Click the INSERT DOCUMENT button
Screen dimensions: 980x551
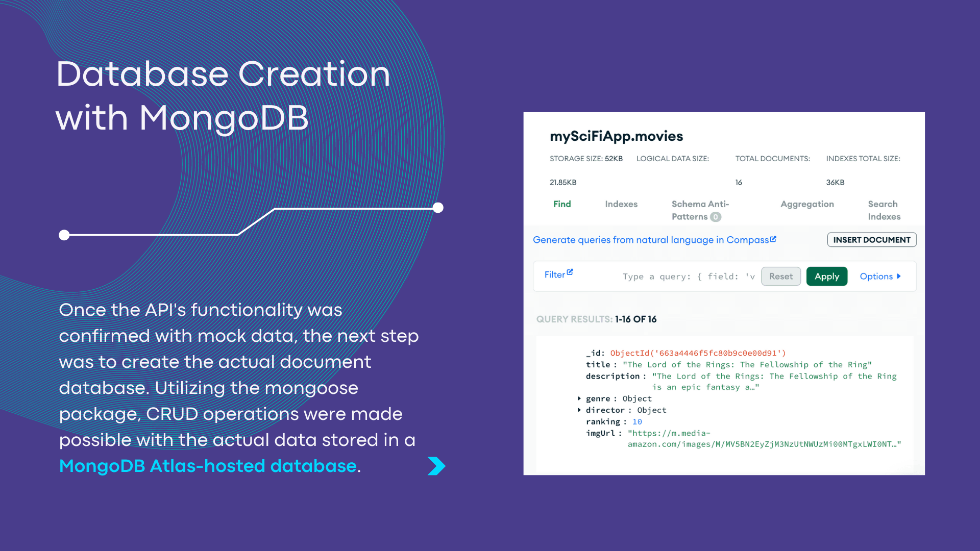click(872, 240)
